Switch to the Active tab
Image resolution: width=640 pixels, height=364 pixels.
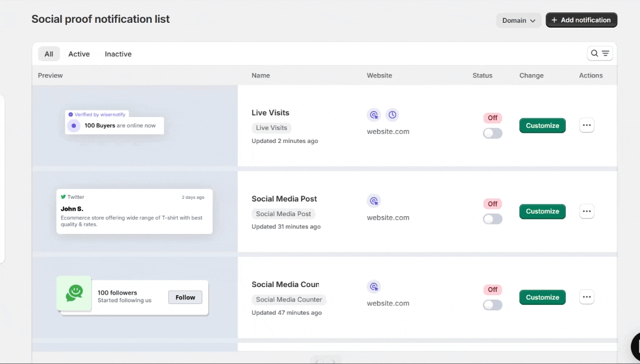click(x=79, y=54)
